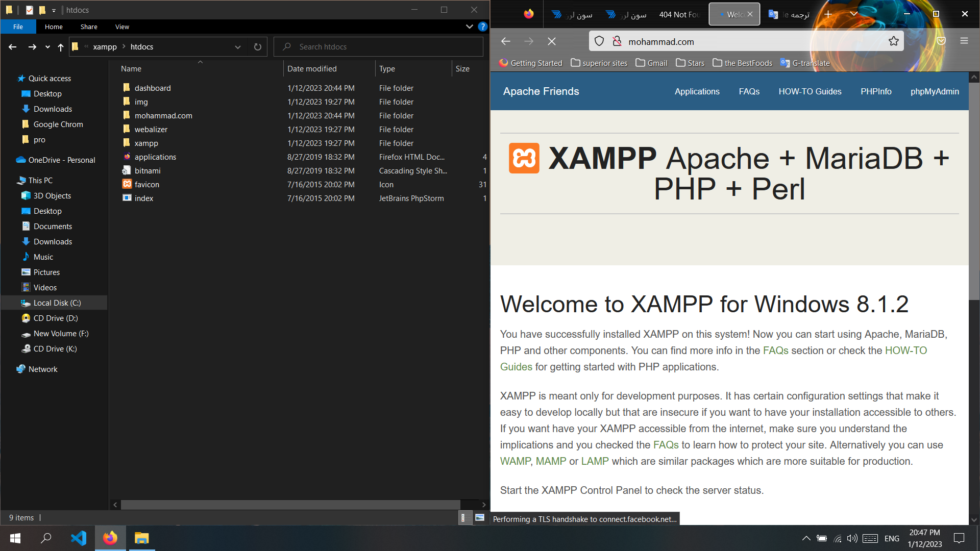This screenshot has width=980, height=551.
Task: Open Applications in Apache Friends nav
Action: pos(697,91)
